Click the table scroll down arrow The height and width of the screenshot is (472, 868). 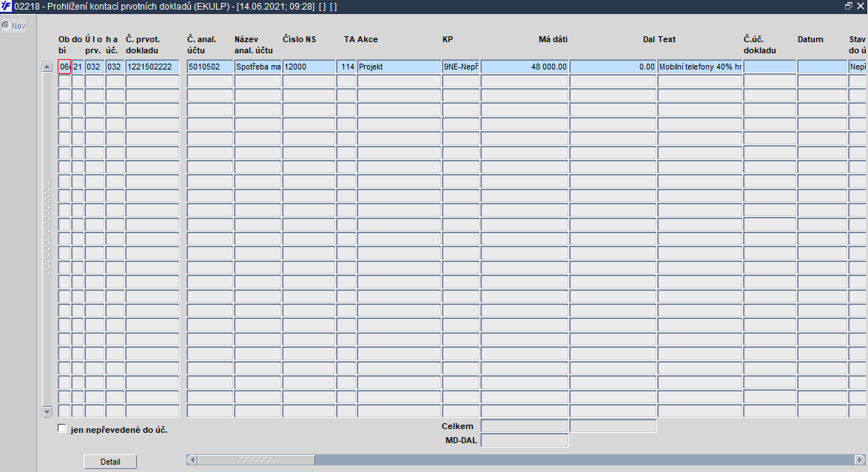(x=47, y=411)
